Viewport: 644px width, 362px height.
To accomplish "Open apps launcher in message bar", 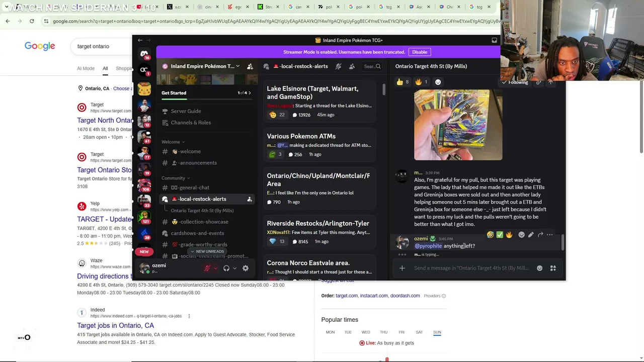I will (553, 268).
